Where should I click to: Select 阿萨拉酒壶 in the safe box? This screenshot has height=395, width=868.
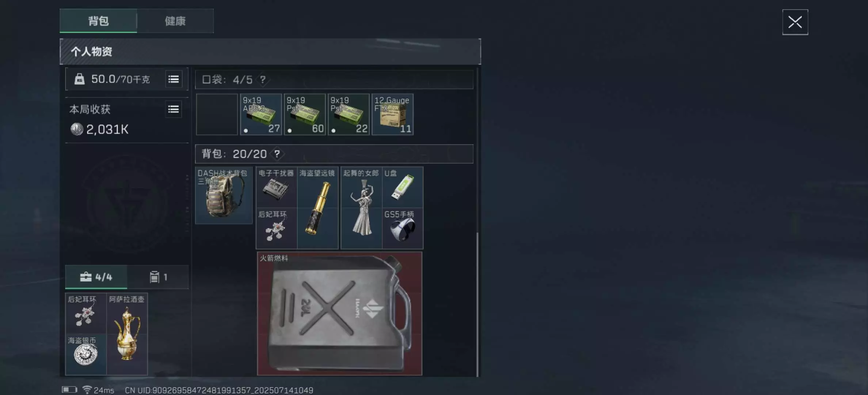127,334
